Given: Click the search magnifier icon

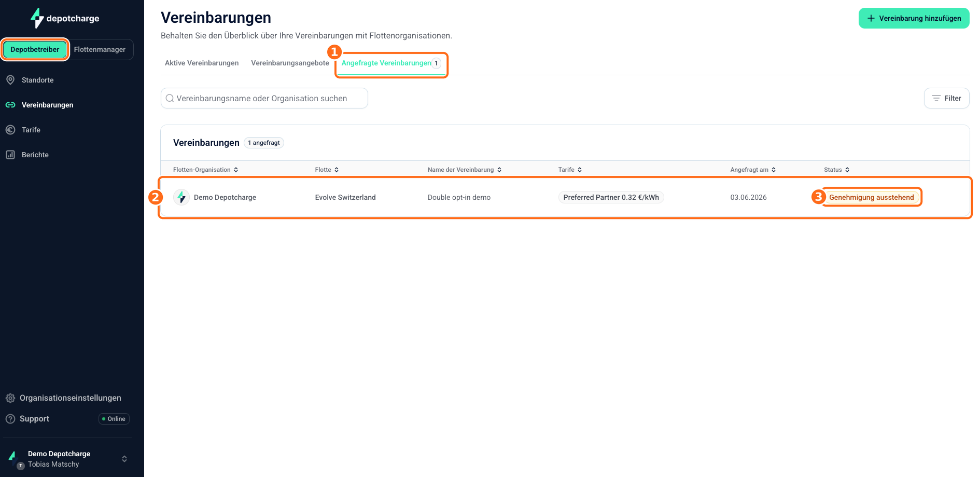Looking at the screenshot, I should (x=170, y=98).
